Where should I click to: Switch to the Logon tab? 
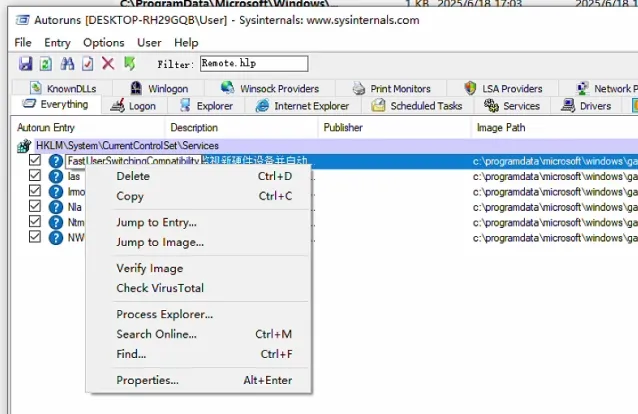click(x=133, y=106)
